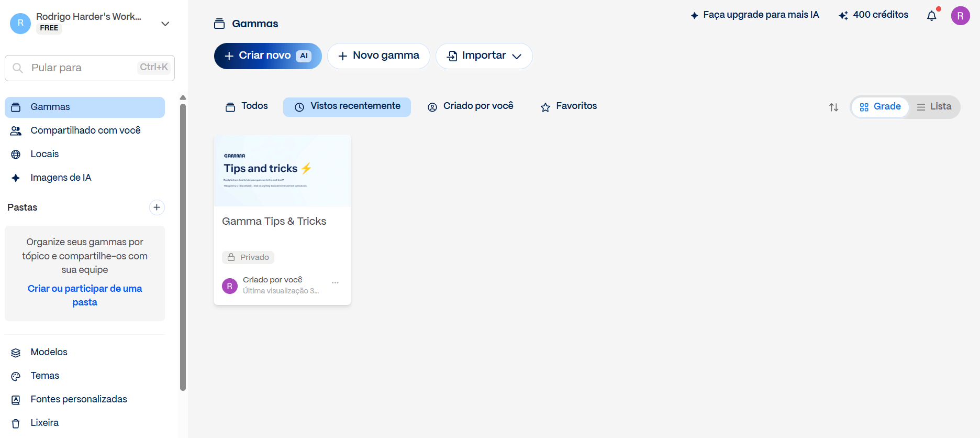This screenshot has width=980, height=438.
Task: Click the Gamma Tips & Tricks card title
Action: click(x=274, y=222)
